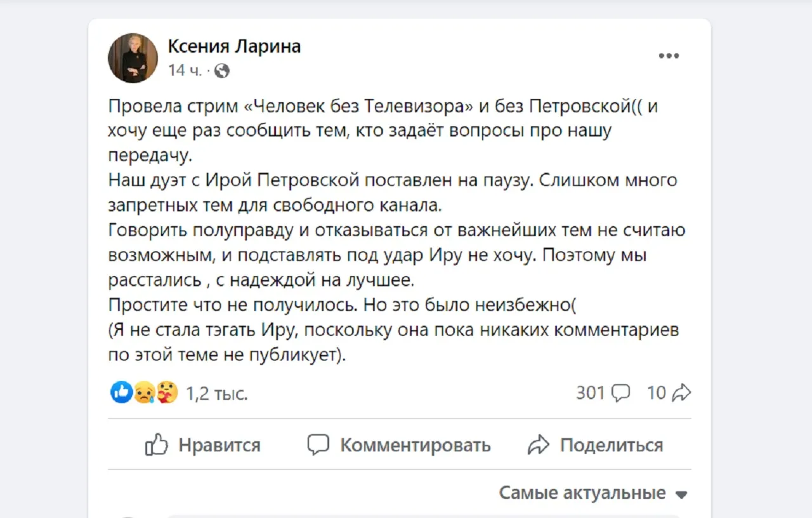
Task: Click the crying face reaction emoji
Action: click(144, 394)
